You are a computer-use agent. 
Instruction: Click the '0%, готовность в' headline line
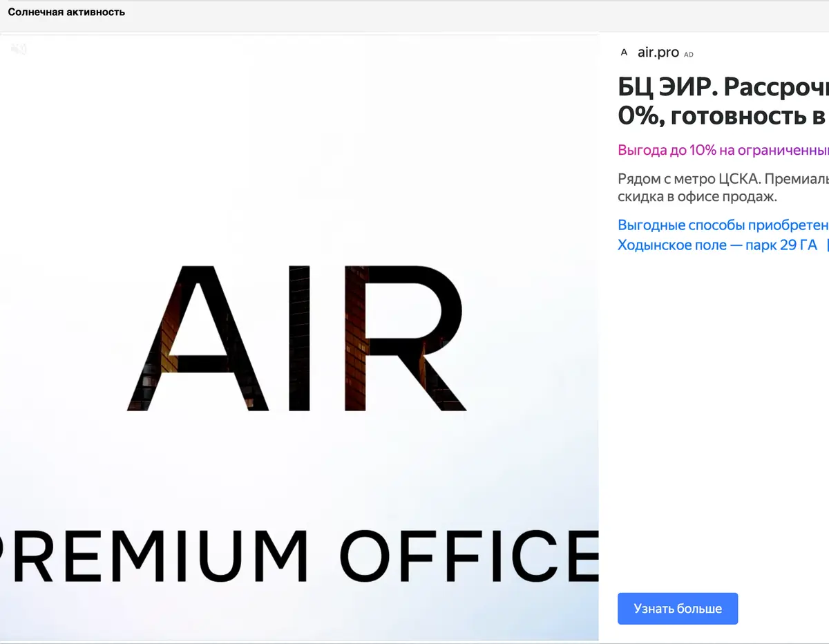tap(723, 115)
